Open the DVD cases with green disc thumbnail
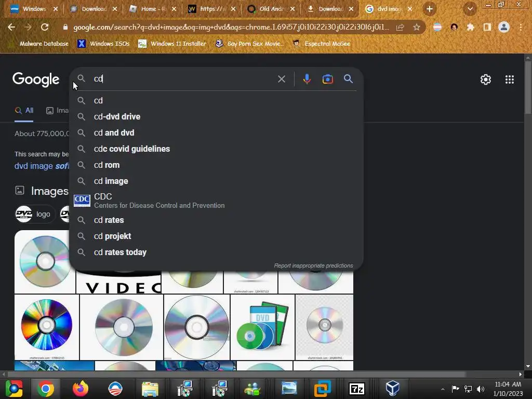The image size is (532, 399). click(x=262, y=327)
